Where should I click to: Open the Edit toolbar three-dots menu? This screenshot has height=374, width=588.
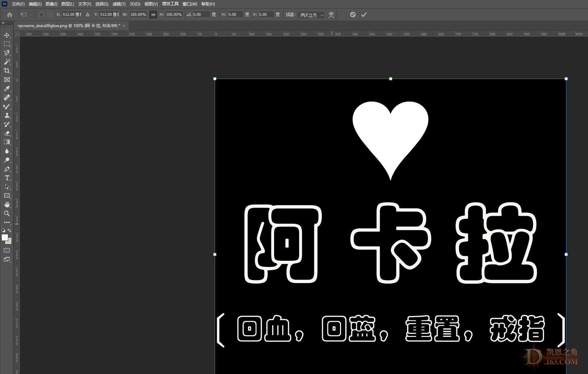pyautogui.click(x=7, y=222)
